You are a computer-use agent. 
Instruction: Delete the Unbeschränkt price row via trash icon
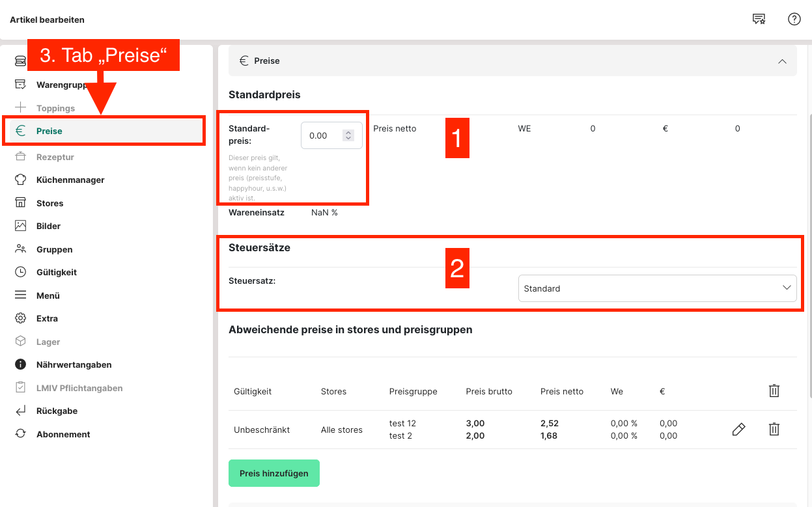coord(774,430)
